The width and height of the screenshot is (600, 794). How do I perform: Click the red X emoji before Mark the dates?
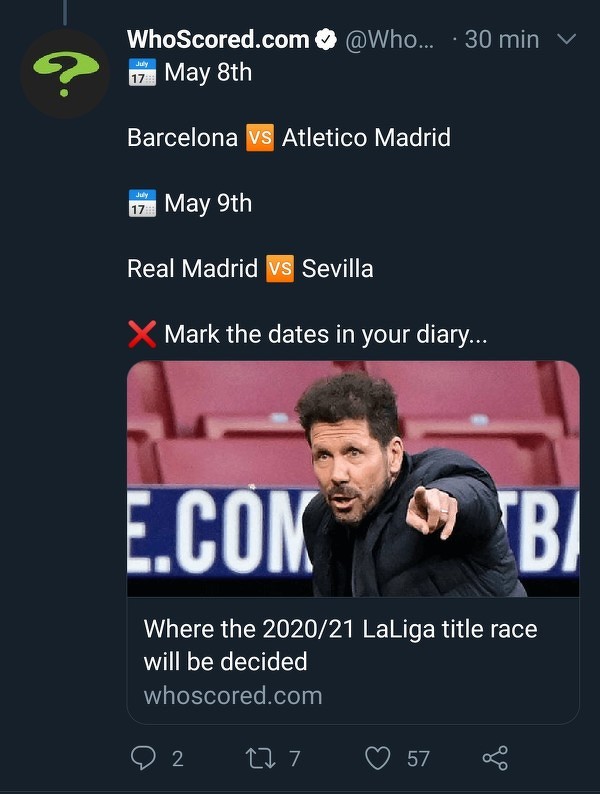click(x=142, y=334)
